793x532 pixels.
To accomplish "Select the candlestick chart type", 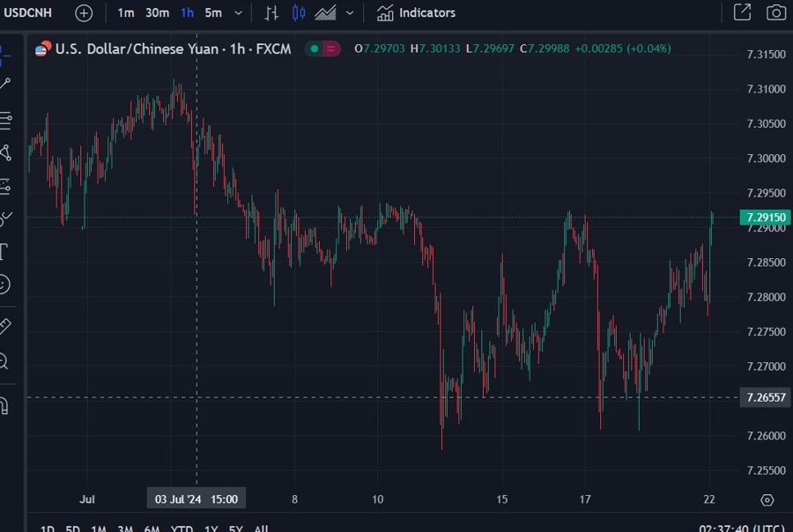I will (299, 12).
